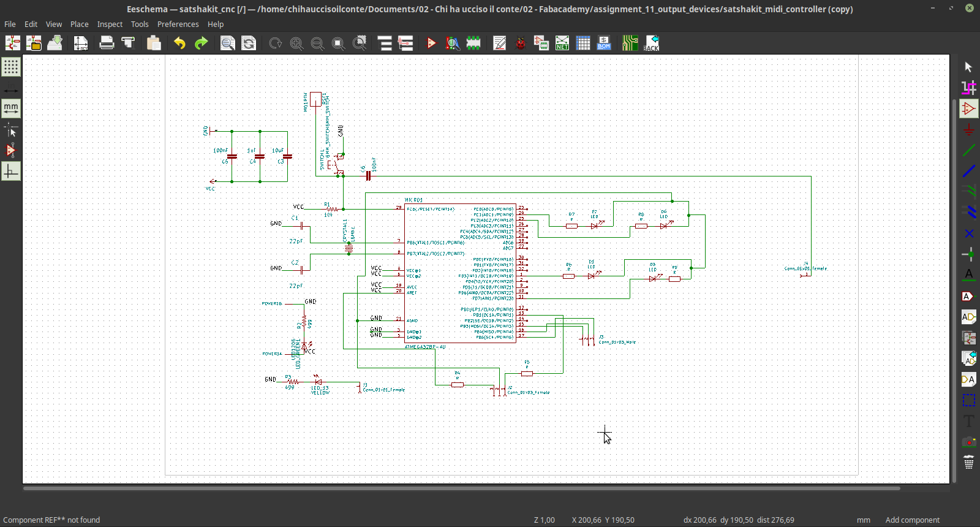Select the wire to bus entry tool
This screenshot has height=527, width=980.
[x=968, y=192]
